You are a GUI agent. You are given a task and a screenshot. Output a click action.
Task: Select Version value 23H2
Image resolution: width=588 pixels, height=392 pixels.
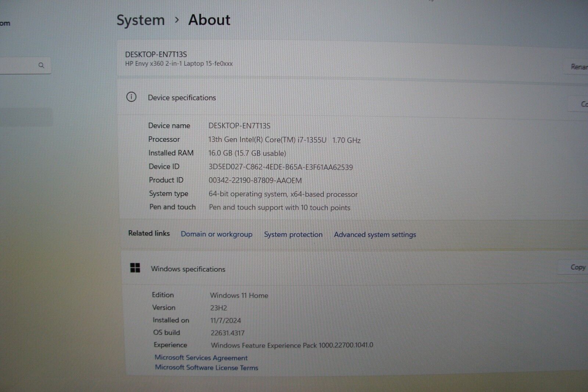click(219, 308)
